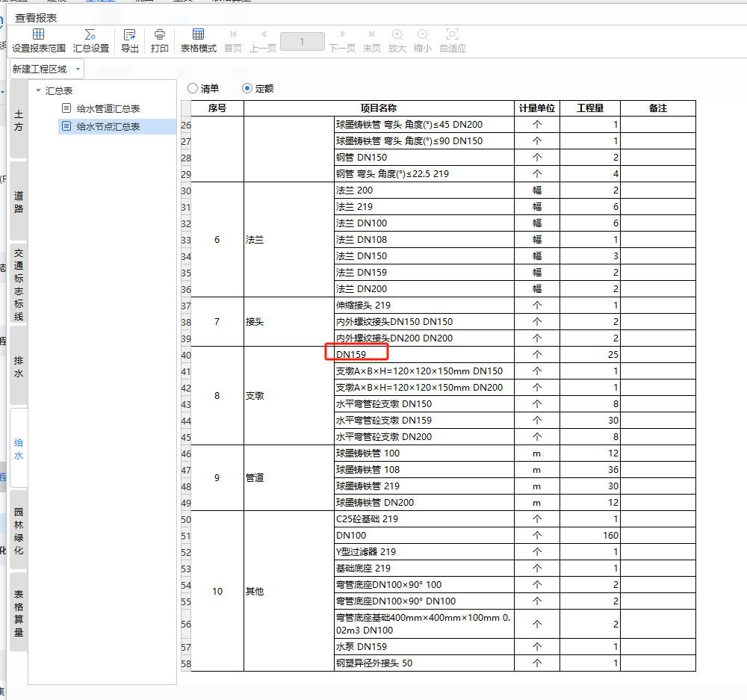Fit view using 自适应
The height and width of the screenshot is (700, 747).
452,40
